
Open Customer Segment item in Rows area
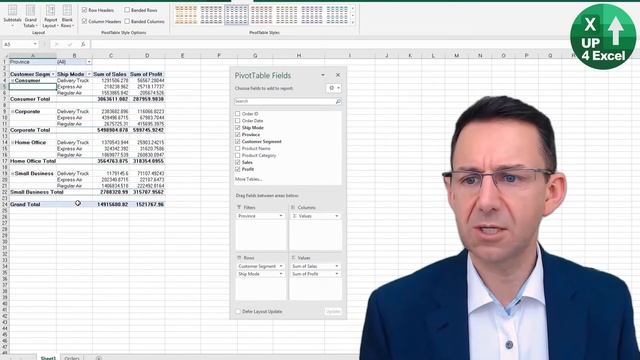(260, 266)
